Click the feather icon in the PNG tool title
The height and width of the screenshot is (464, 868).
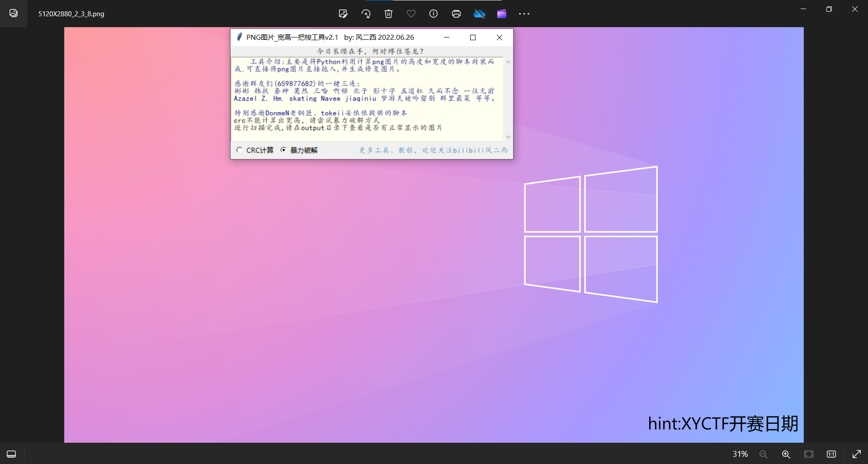239,37
